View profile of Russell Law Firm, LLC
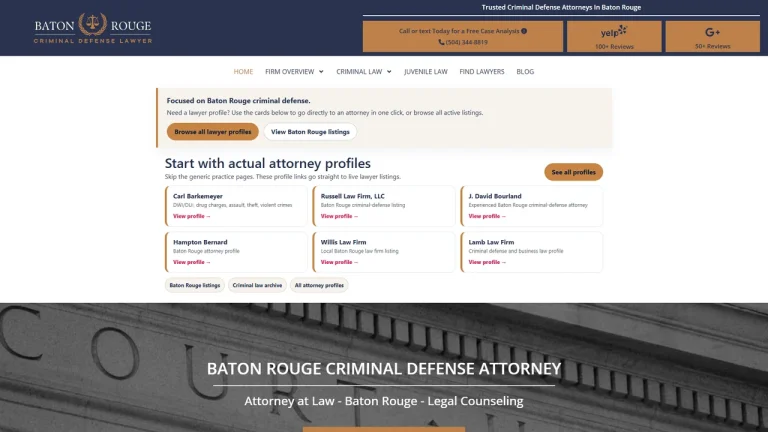Screen dimensions: 768x432 pyautogui.click(x=339, y=216)
